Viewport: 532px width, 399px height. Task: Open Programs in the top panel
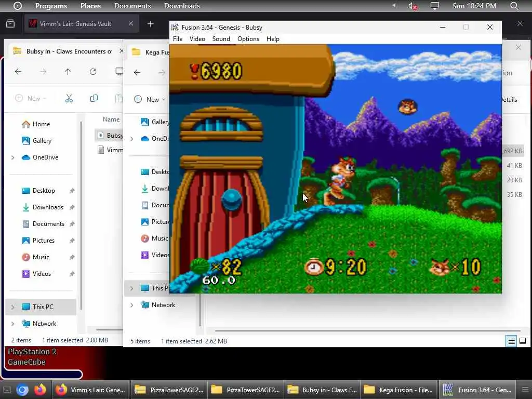tap(51, 6)
